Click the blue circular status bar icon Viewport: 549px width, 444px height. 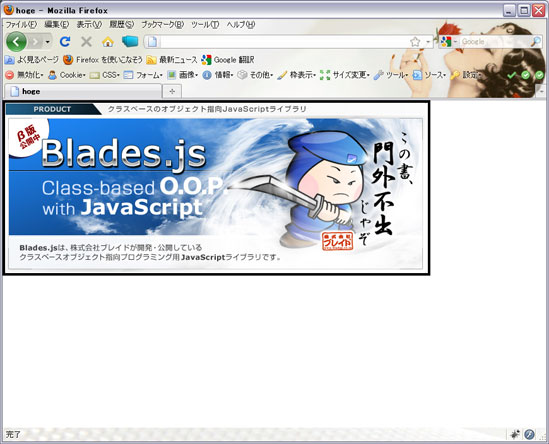tap(529, 435)
